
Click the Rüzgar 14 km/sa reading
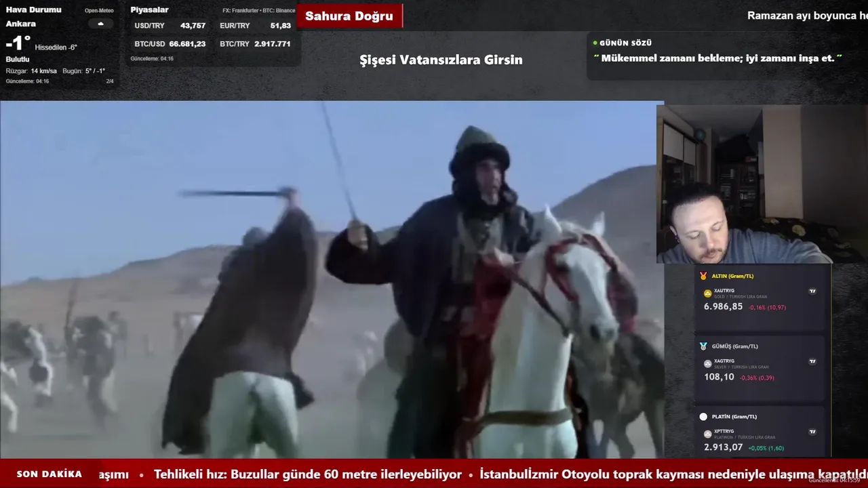coord(31,71)
